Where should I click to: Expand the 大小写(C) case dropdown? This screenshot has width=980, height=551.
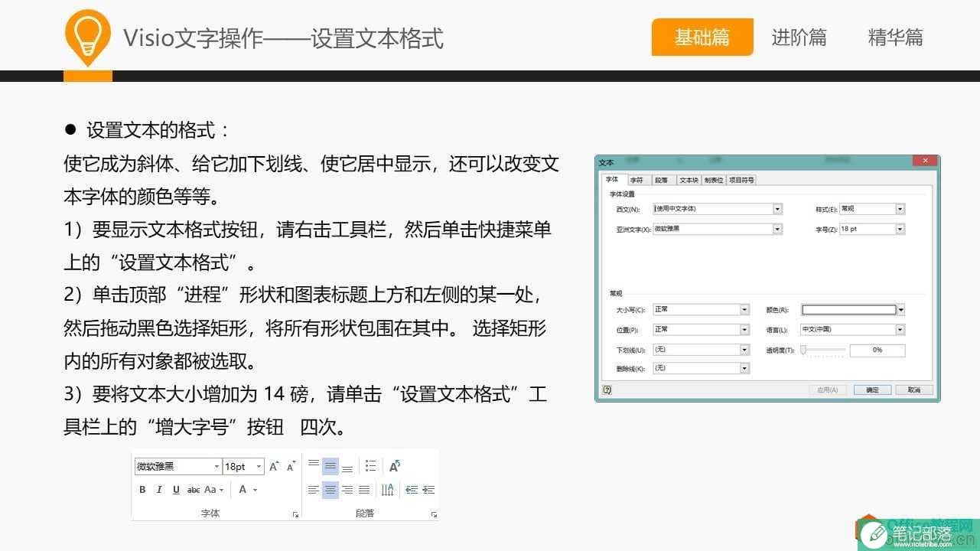[744, 310]
